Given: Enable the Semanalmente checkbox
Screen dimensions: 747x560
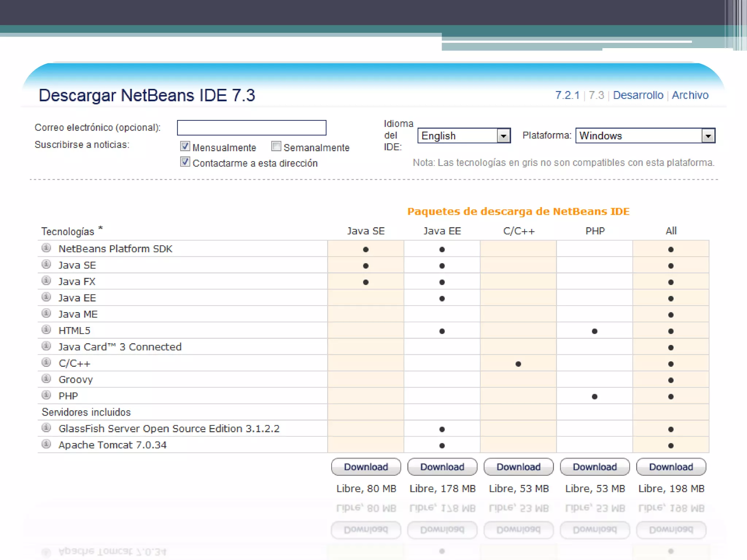Looking at the screenshot, I should tap(276, 147).
